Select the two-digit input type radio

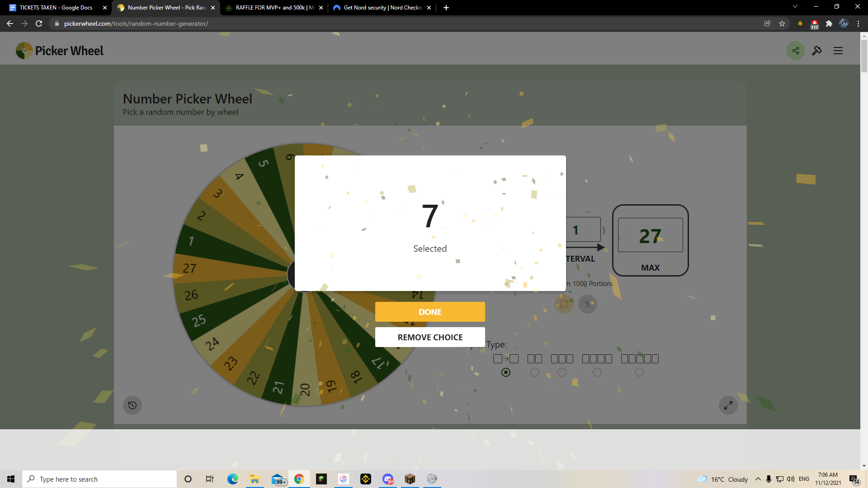pyautogui.click(x=535, y=372)
